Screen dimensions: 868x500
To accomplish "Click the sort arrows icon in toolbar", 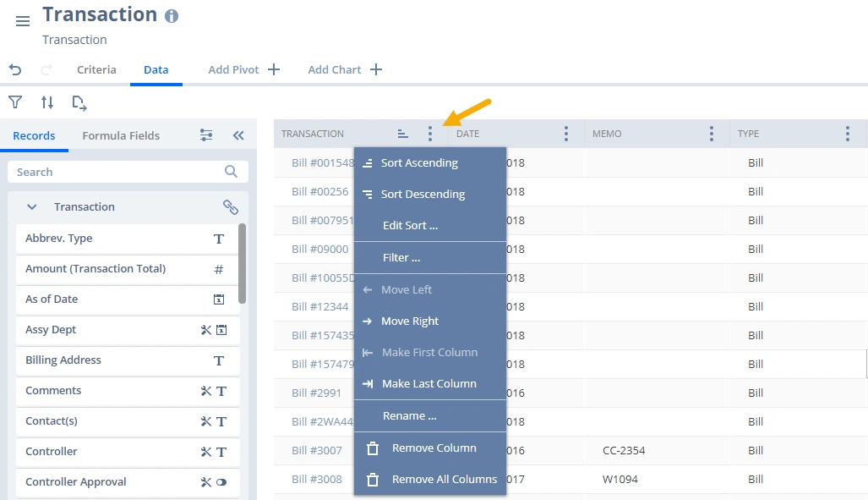I will pos(47,102).
